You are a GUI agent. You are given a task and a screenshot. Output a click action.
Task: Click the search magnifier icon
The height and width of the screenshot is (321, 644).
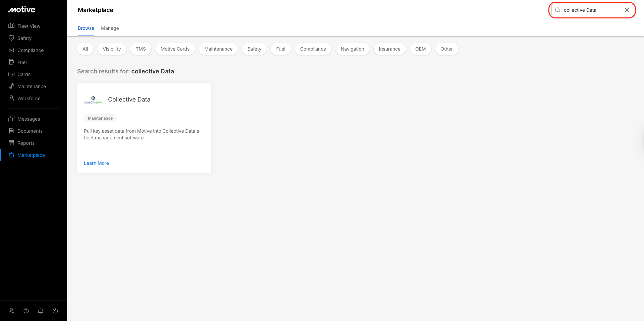pyautogui.click(x=558, y=10)
